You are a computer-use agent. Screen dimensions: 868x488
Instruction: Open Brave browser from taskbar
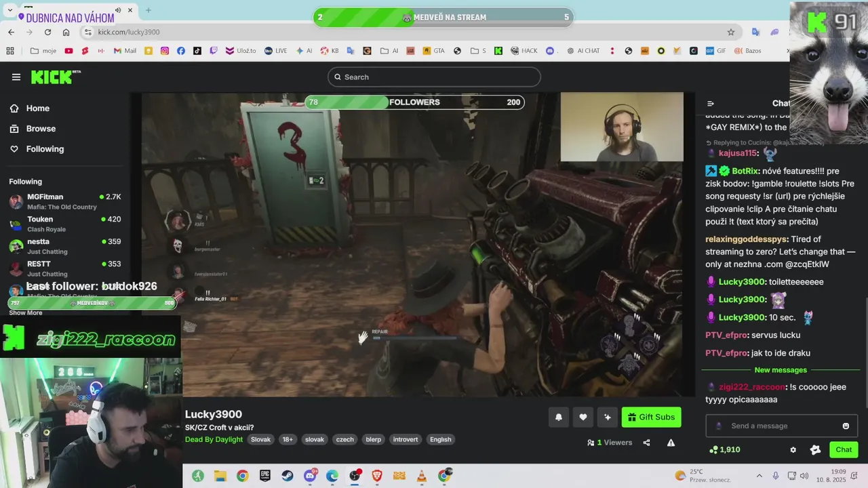(x=377, y=476)
